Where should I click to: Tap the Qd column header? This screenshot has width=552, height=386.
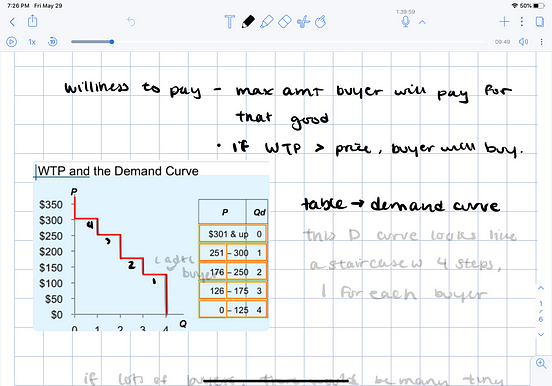tap(259, 212)
